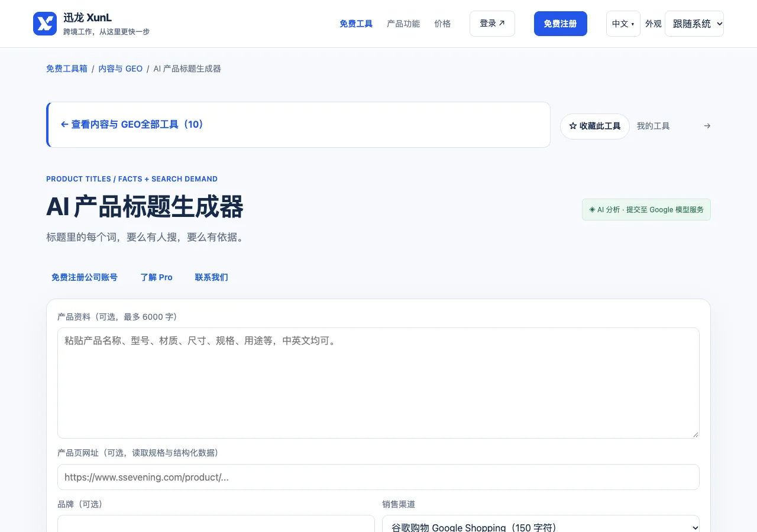This screenshot has width=757, height=532.
Task: Focus the 产品资料 text area
Action: pos(378,383)
